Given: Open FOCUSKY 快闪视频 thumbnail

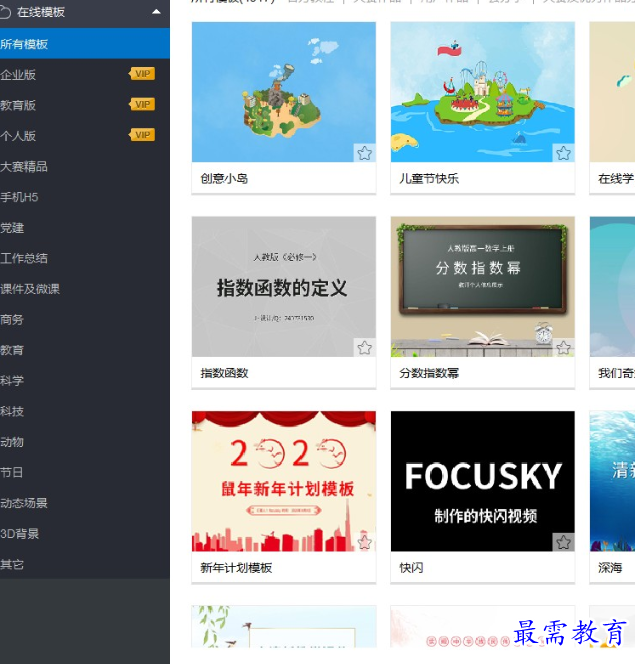Looking at the screenshot, I should [483, 481].
